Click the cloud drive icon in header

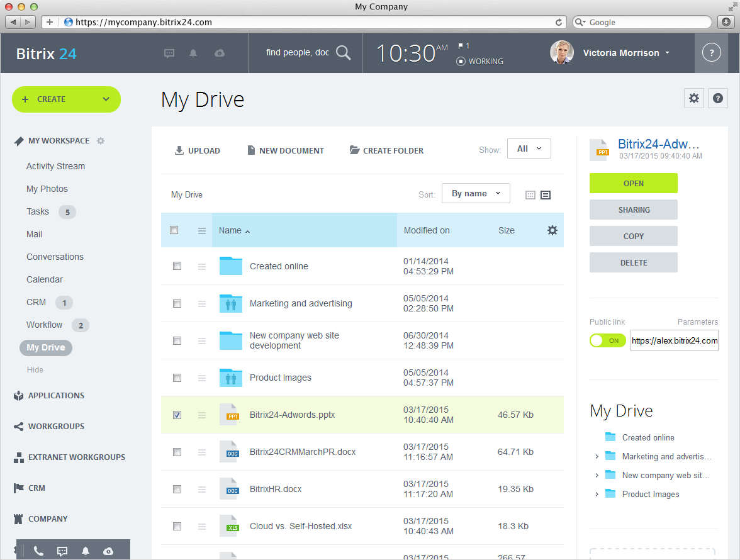[220, 53]
